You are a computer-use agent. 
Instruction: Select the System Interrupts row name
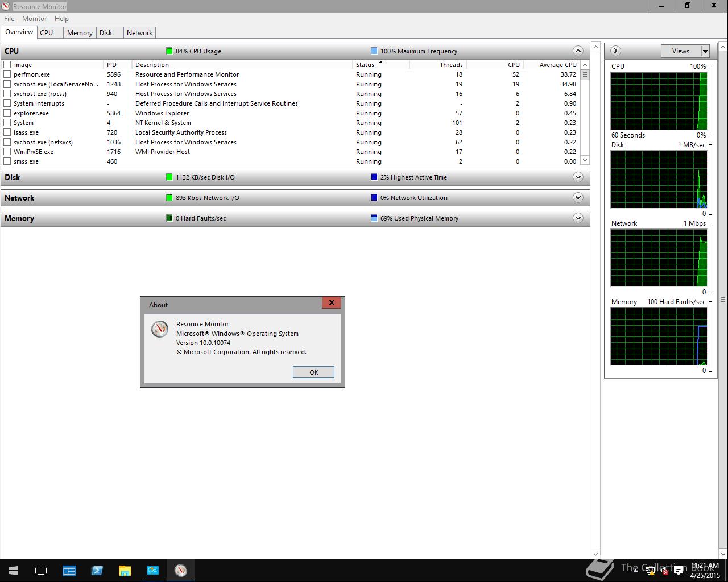[39, 103]
